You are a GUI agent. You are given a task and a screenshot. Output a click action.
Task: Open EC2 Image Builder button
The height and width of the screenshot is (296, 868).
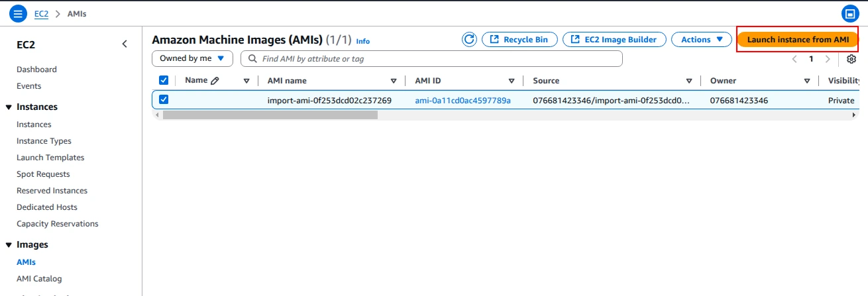(614, 40)
